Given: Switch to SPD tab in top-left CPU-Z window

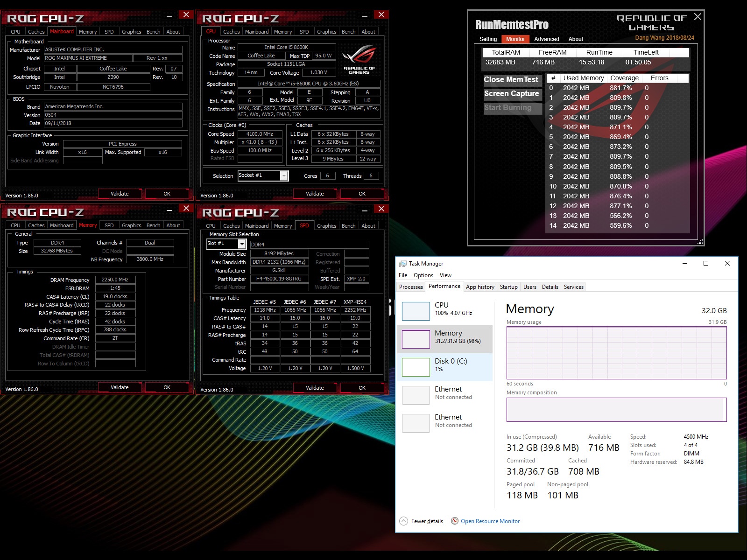Looking at the screenshot, I should coord(109,32).
